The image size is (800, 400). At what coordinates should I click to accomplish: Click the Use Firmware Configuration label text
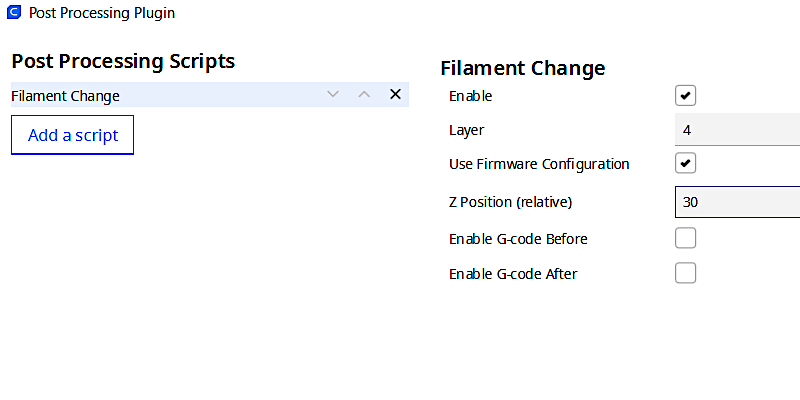pyautogui.click(x=539, y=164)
